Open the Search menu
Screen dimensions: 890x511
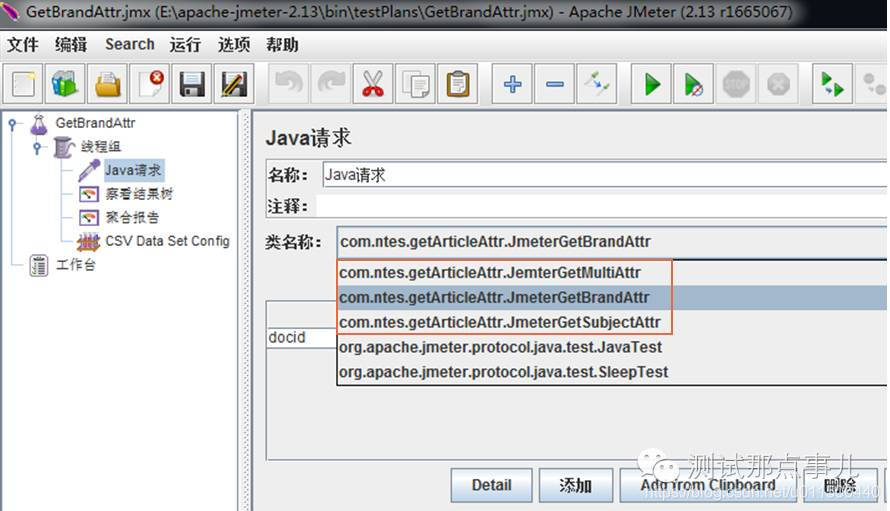(129, 44)
